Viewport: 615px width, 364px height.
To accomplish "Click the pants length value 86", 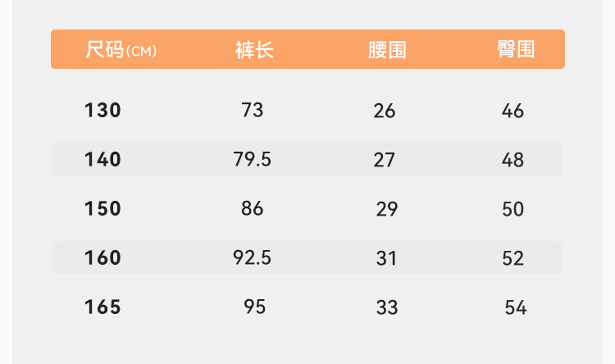I will tap(253, 208).
